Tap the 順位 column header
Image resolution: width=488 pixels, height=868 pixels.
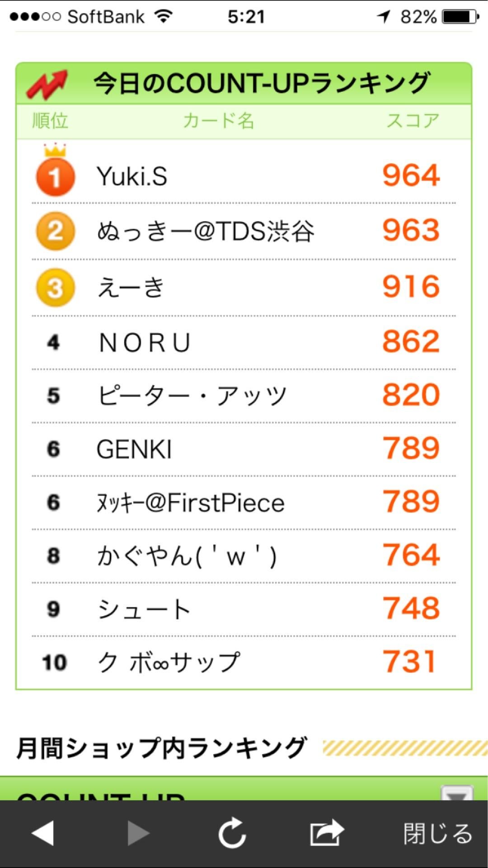50,121
